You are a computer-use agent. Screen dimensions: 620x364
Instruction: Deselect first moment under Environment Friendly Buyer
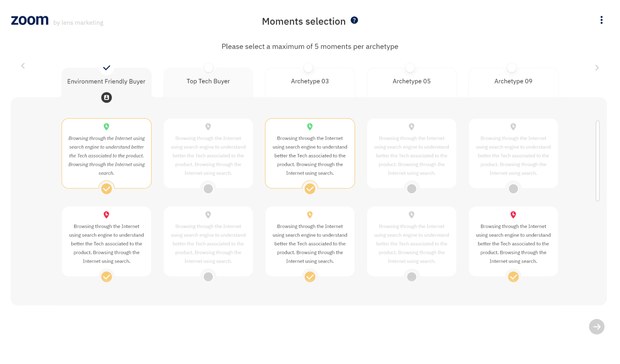106,189
